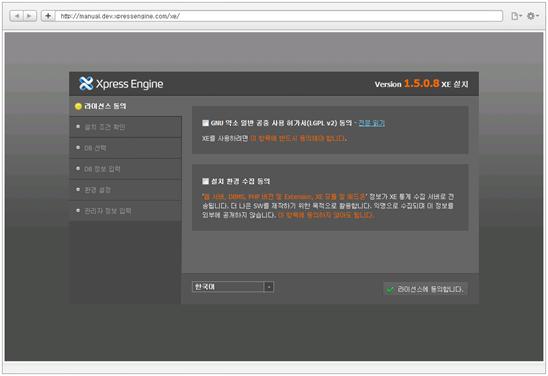
Task: Click the Xpress Engine logo
Action: point(121,84)
